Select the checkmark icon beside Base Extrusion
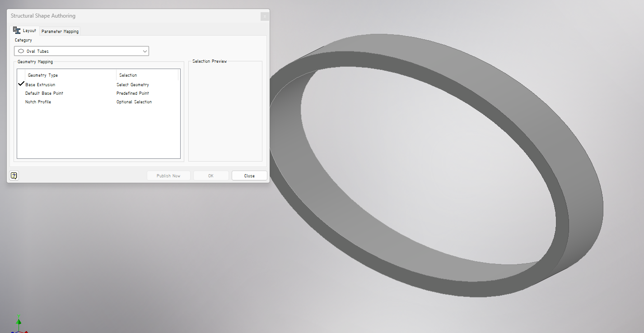 [21, 83]
